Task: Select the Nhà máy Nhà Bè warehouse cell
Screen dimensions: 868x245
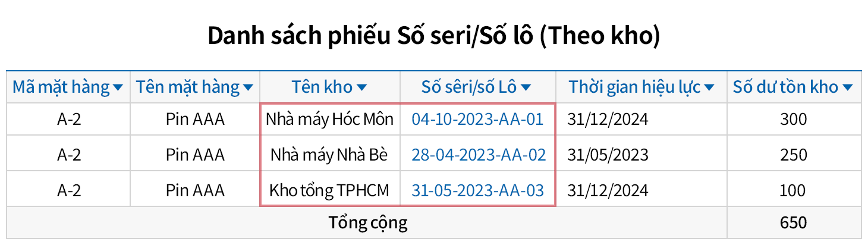Action: tap(329, 155)
